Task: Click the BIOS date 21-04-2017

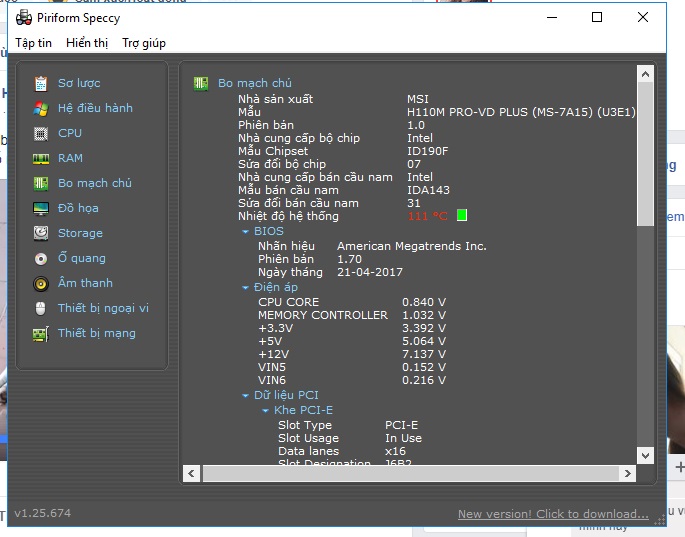Action: click(x=370, y=272)
